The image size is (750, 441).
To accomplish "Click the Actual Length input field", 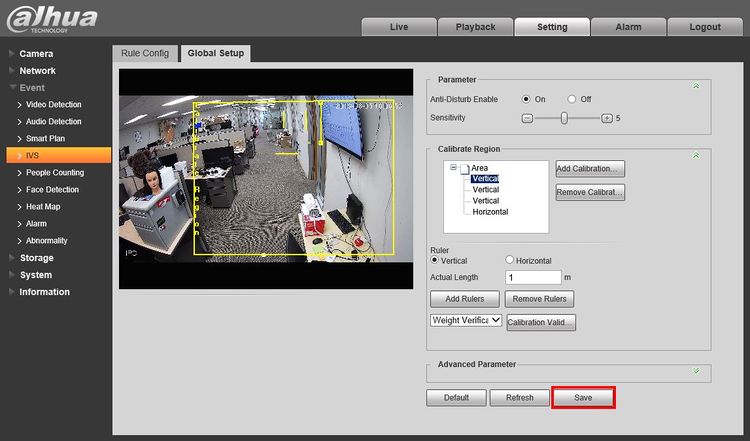I will pos(533,277).
